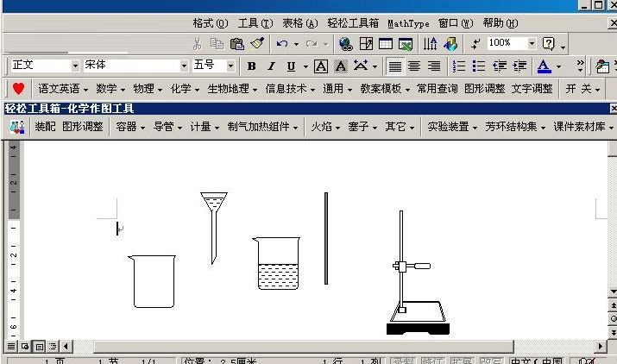This screenshot has width=617, height=364.
Task: Click the red heart toolbox icon
Action: pyautogui.click(x=18, y=89)
